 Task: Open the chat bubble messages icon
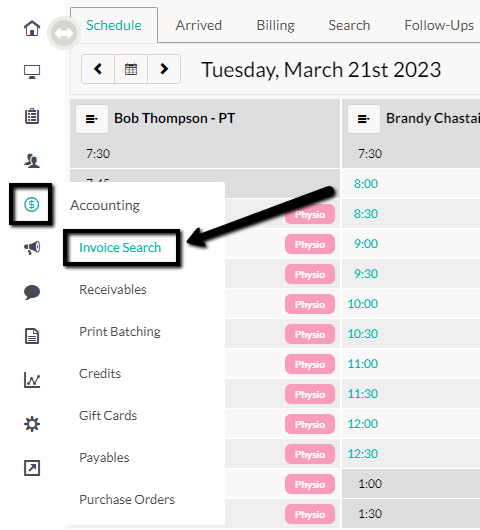pos(32,292)
